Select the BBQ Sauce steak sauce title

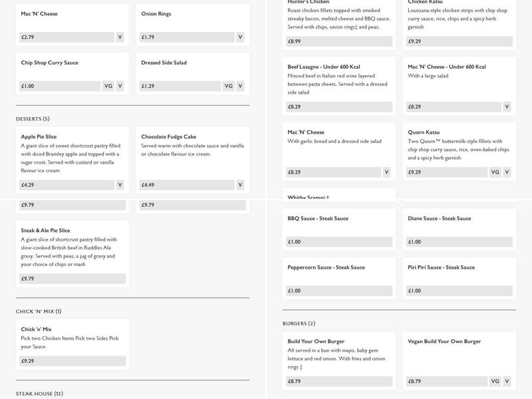pos(318,218)
